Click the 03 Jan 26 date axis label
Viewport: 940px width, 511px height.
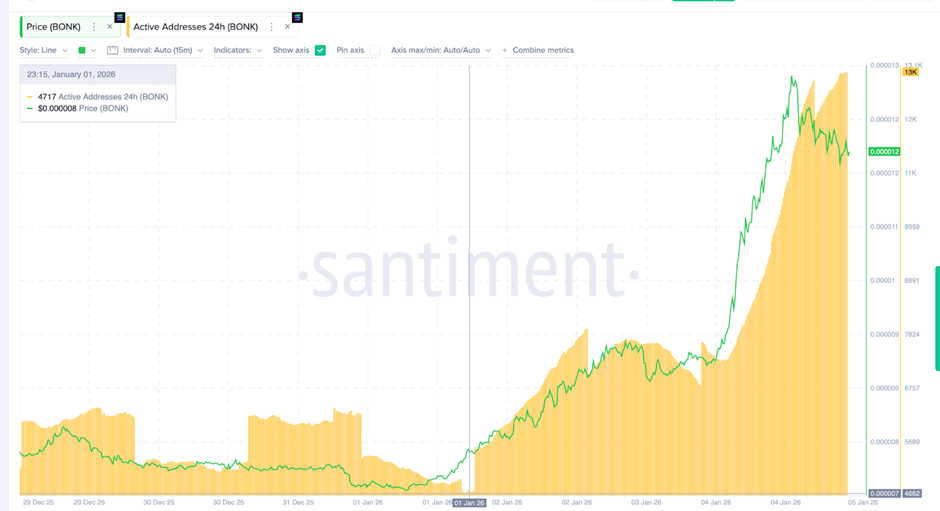point(646,503)
